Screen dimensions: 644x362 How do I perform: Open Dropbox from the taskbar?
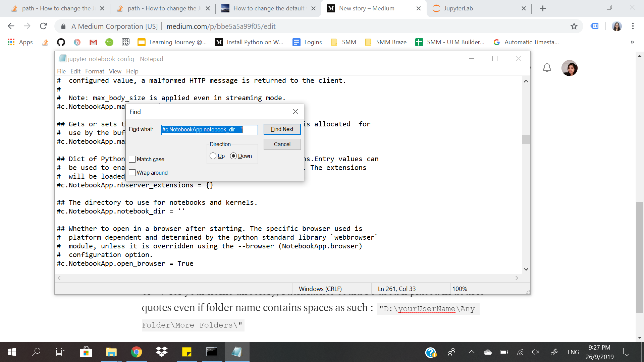tap(162, 352)
